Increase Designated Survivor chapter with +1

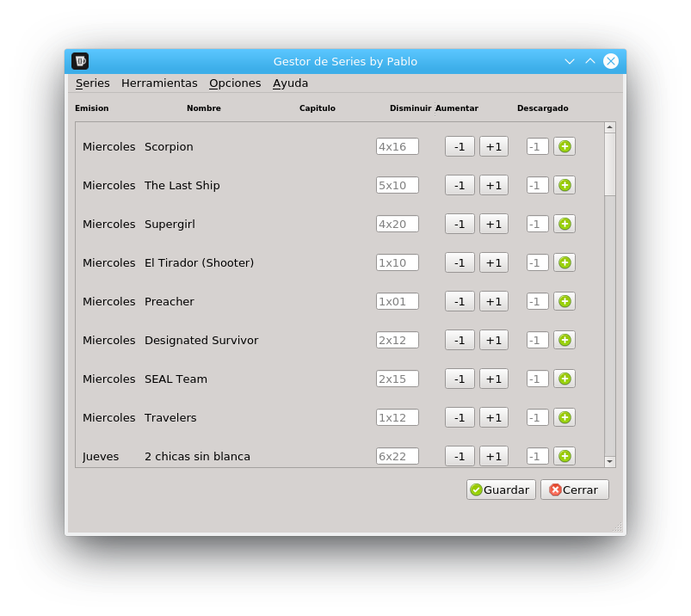click(494, 340)
